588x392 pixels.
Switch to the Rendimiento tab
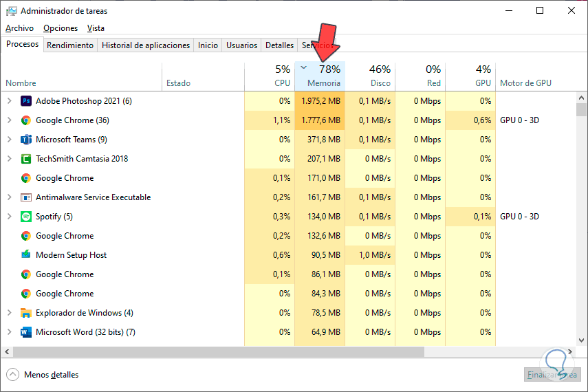(71, 45)
